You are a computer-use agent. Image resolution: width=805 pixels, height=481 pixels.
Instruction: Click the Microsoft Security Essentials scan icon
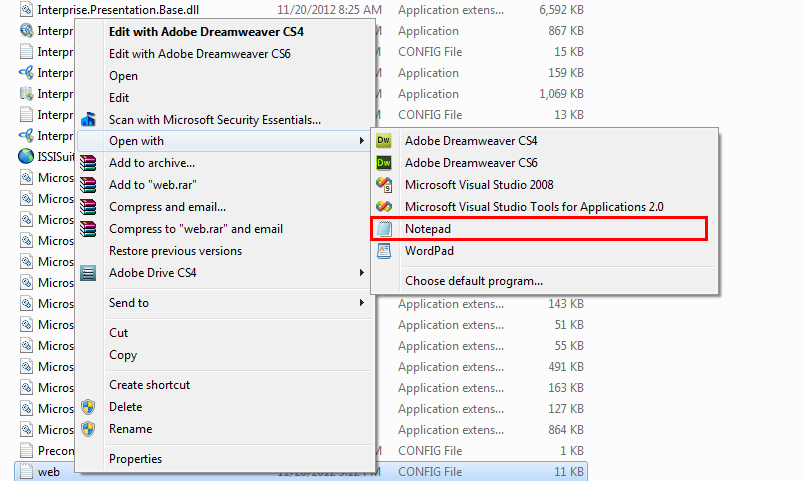coord(89,119)
